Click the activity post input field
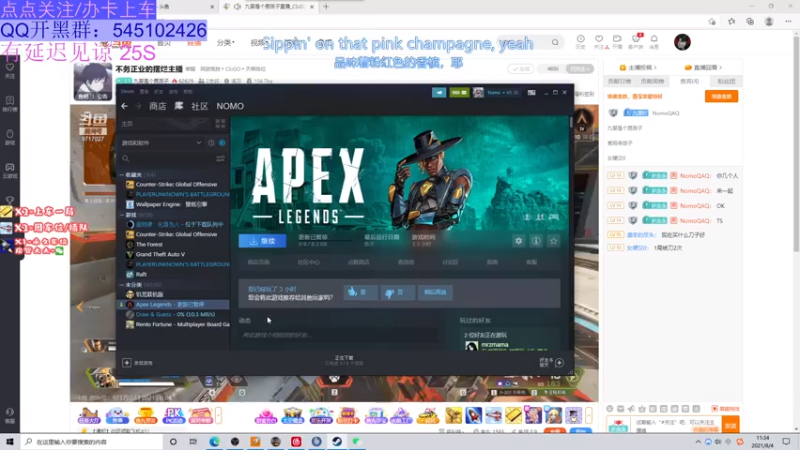Screen dimensions: 800x450 tap(338, 335)
